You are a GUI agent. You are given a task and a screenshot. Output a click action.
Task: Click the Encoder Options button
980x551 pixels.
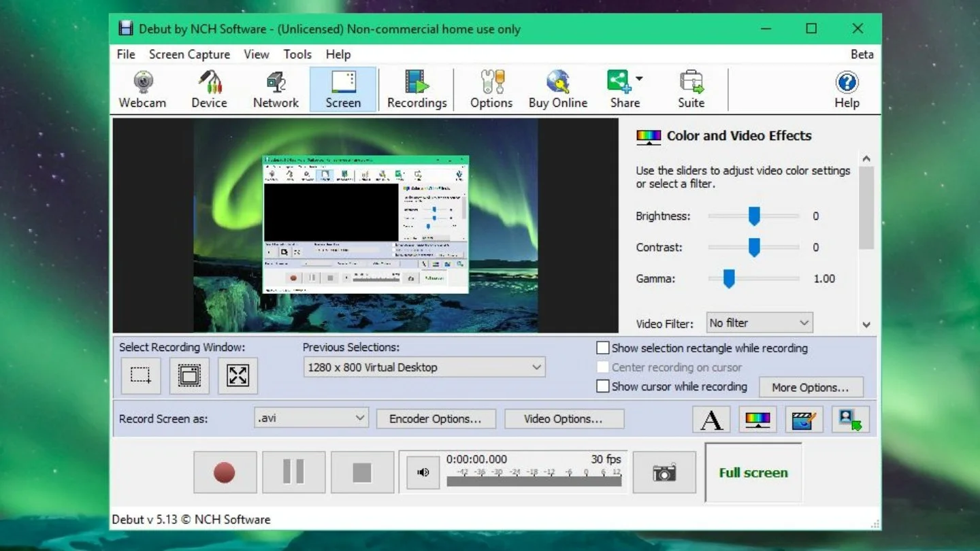click(436, 419)
